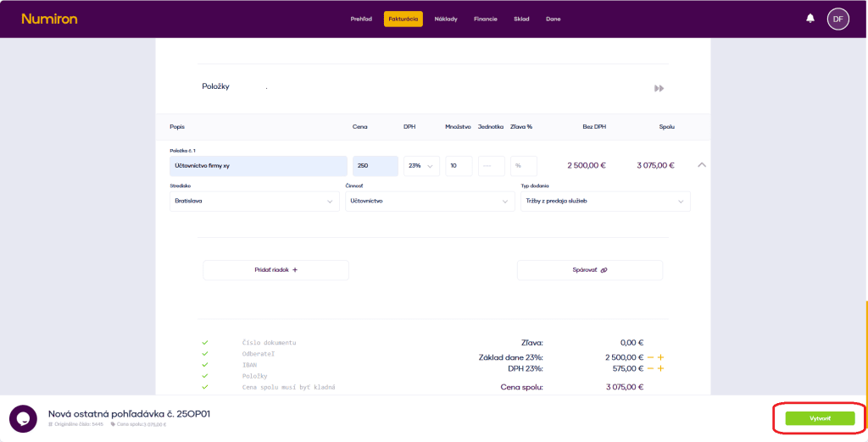This screenshot has height=442, width=868.
Task: Click the double-arrow icon beside Položky
Action: pyautogui.click(x=659, y=88)
